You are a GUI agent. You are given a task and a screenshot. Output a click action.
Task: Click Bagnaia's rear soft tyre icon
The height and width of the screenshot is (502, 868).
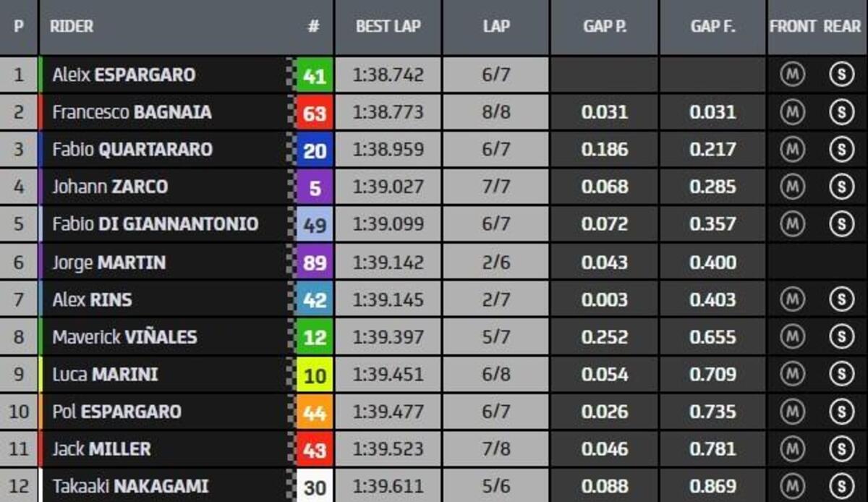(841, 112)
